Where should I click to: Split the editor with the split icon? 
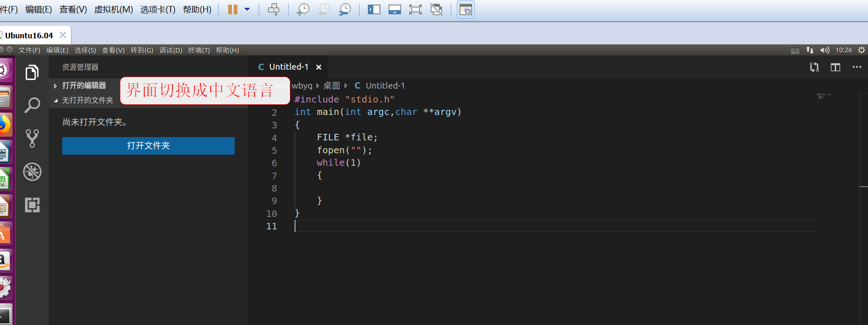(835, 67)
